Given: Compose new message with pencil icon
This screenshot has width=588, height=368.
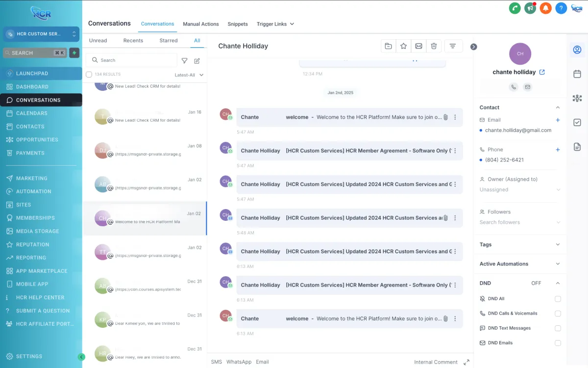Looking at the screenshot, I should 197,61.
